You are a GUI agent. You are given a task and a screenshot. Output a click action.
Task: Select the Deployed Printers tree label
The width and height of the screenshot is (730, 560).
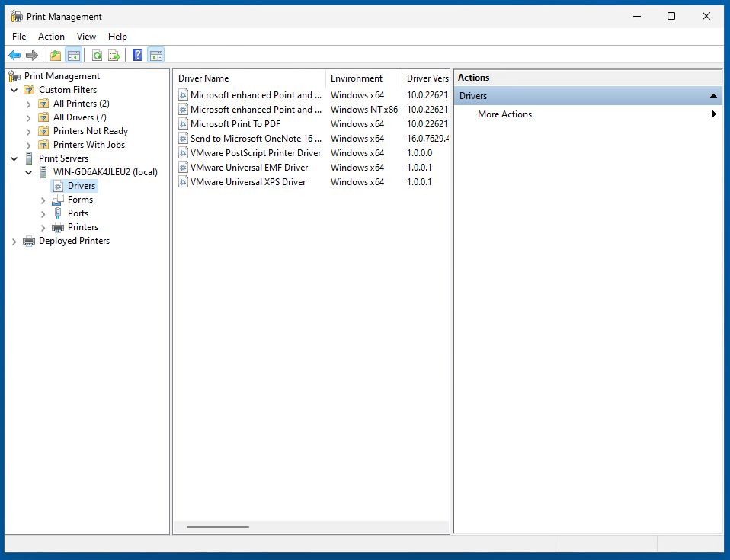[x=74, y=241]
